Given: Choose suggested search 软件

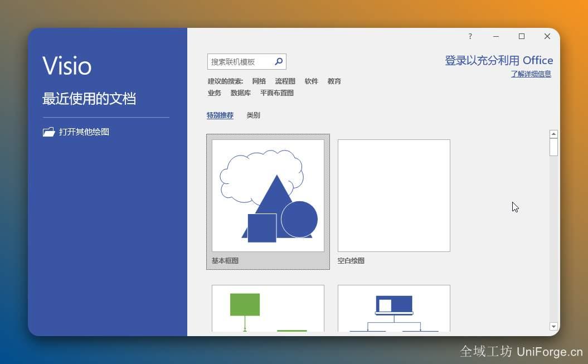Looking at the screenshot, I should [311, 81].
